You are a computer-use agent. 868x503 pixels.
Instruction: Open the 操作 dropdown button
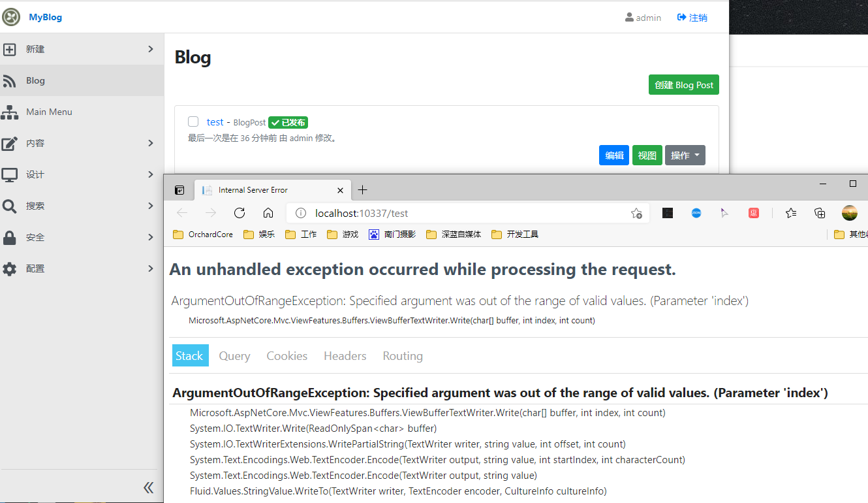point(685,155)
